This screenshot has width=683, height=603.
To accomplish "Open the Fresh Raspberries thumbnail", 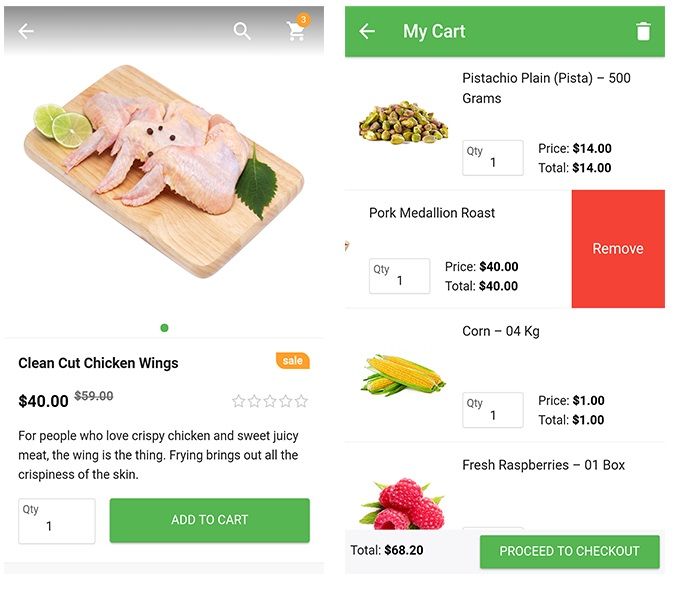I will (402, 504).
